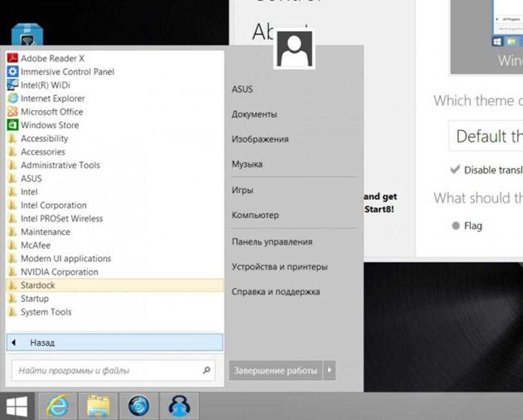Open Документы in right pane

(254, 114)
